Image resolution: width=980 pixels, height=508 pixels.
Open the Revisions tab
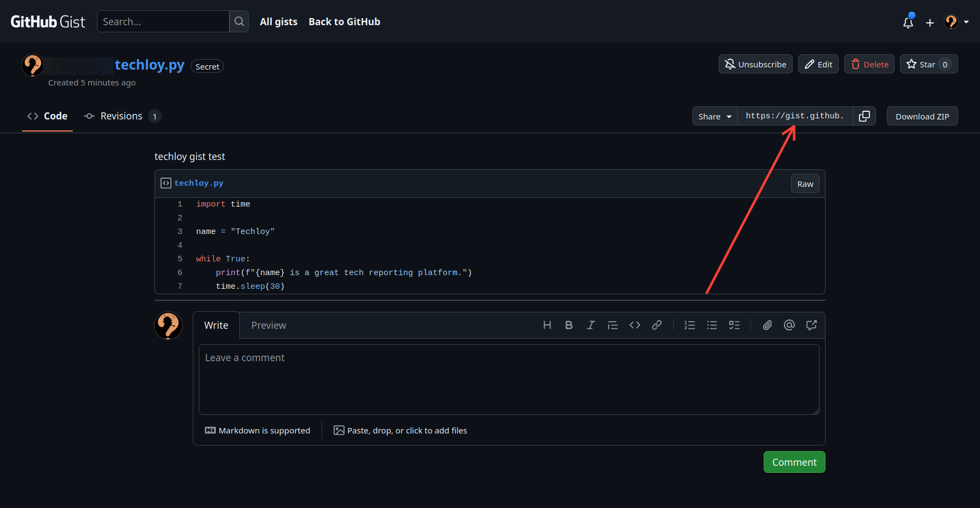click(x=121, y=116)
